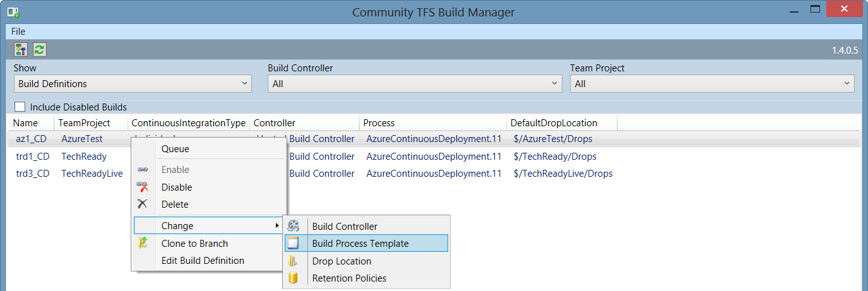Click the Drop Location icon
868x291 pixels.
294,261
